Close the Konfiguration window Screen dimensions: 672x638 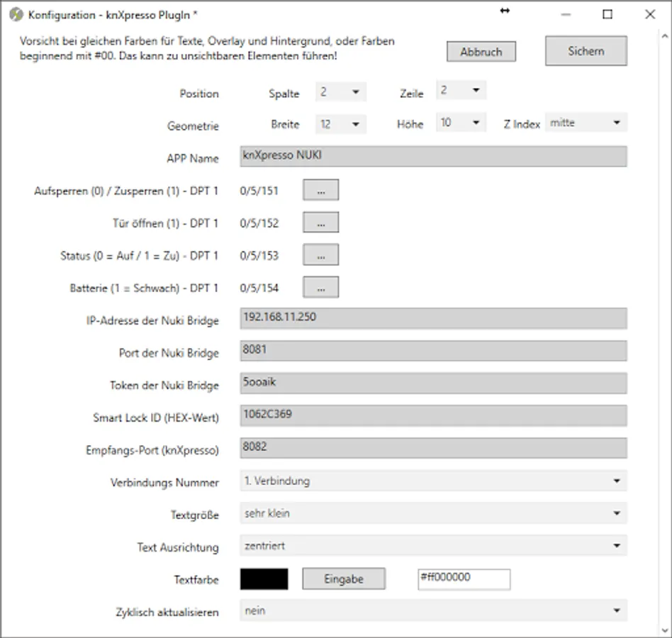click(650, 15)
